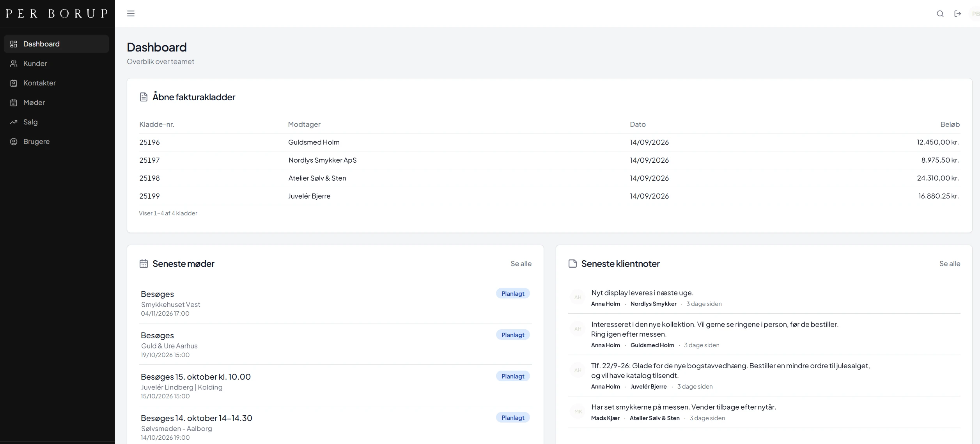980x444 pixels.
Task: Click the PER BORUP logo
Action: (x=57, y=14)
